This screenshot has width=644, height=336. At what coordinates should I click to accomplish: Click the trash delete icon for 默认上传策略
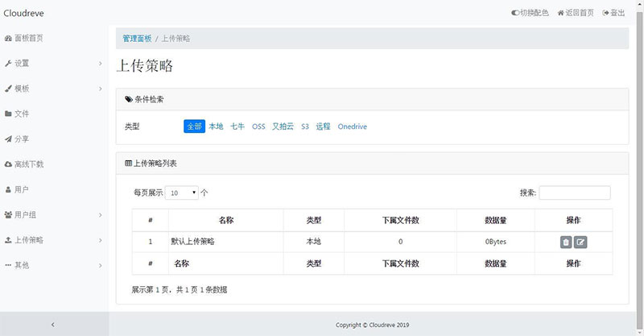566,242
